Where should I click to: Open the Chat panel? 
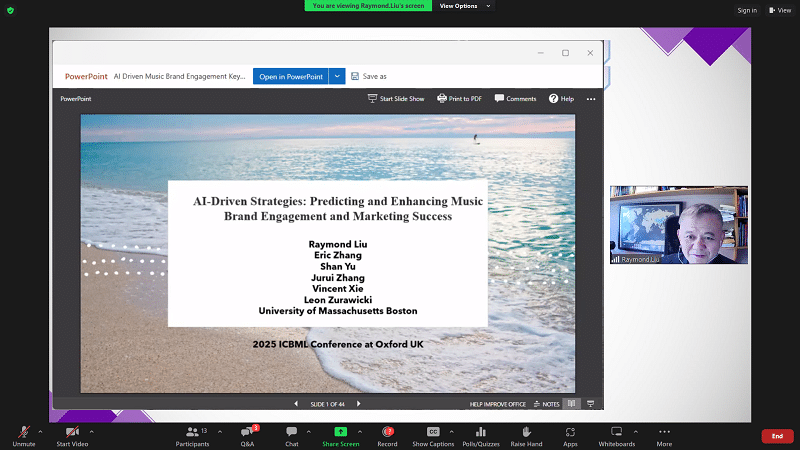coord(292,432)
